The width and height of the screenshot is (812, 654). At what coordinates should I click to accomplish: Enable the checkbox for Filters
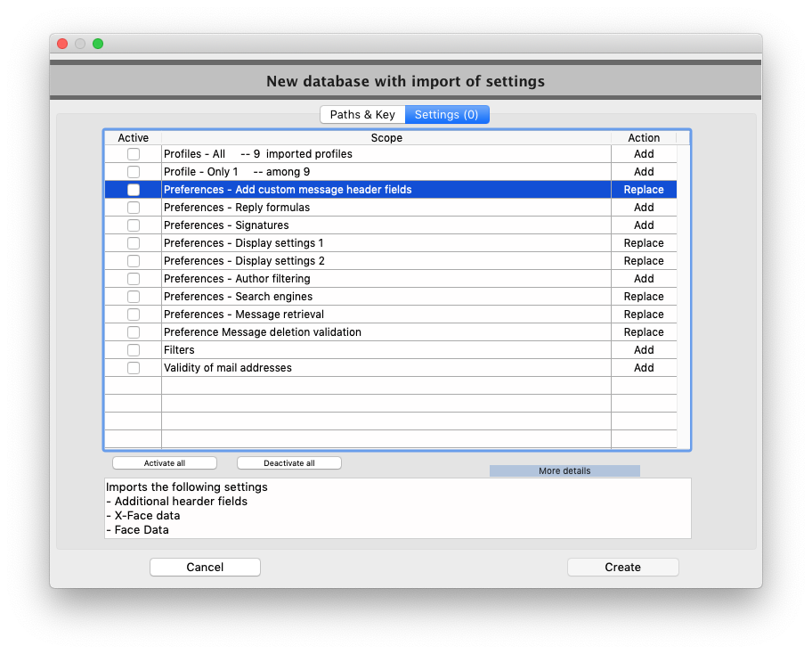tap(133, 349)
